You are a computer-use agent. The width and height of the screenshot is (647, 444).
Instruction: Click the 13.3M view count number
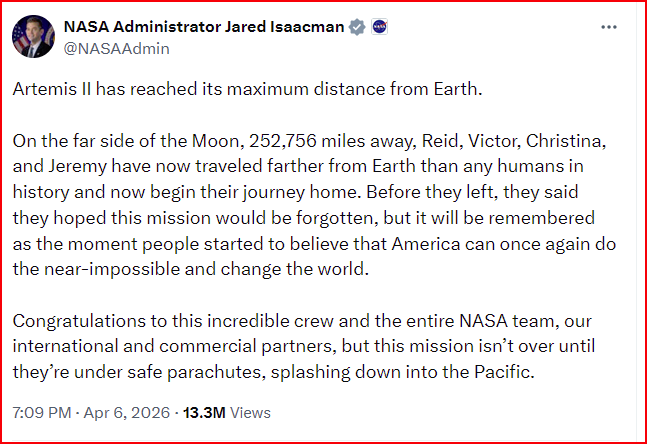(204, 413)
